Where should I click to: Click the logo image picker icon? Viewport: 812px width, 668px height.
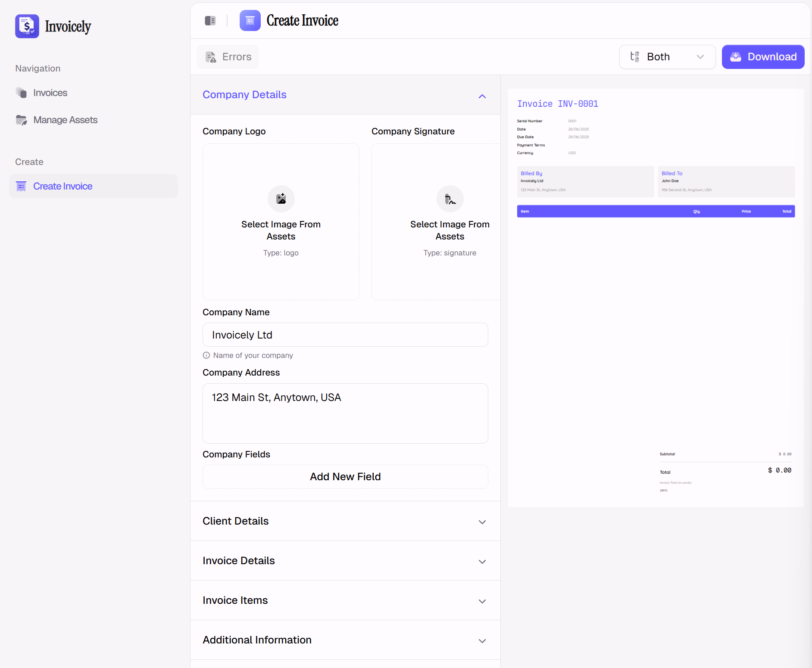click(281, 199)
